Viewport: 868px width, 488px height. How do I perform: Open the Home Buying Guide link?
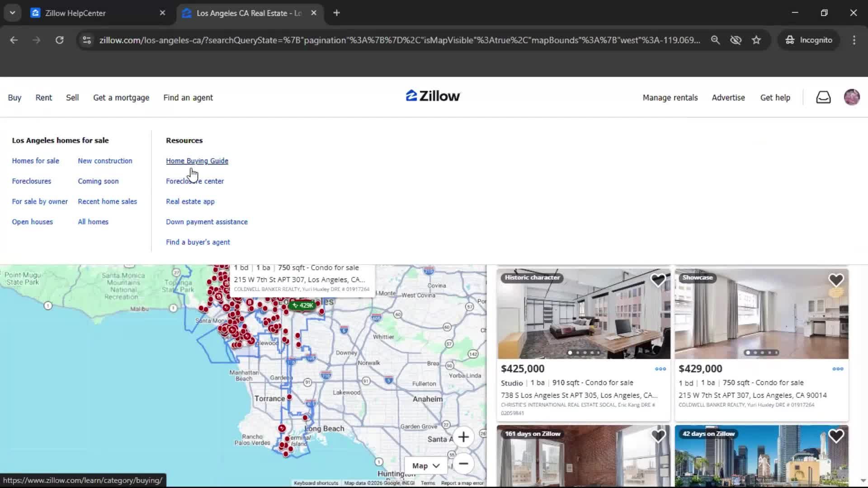point(197,160)
